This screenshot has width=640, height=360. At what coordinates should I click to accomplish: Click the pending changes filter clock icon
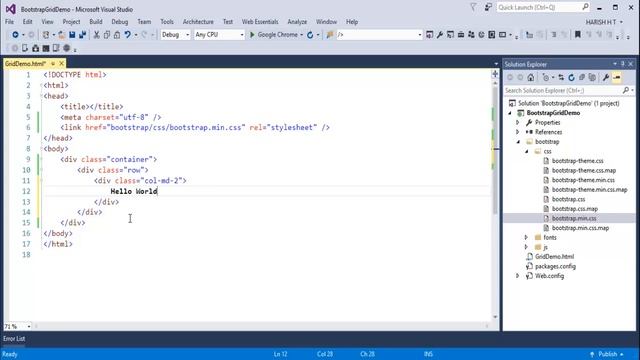[546, 77]
